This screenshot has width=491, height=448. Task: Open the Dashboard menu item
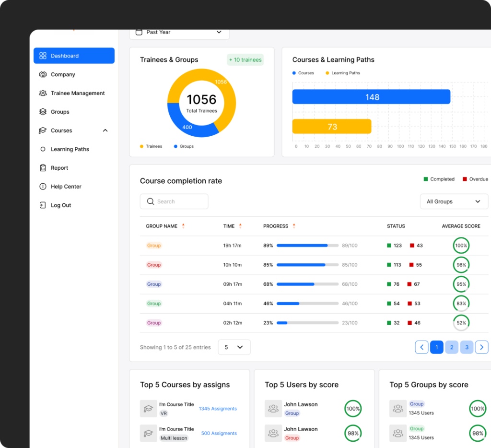[74, 56]
